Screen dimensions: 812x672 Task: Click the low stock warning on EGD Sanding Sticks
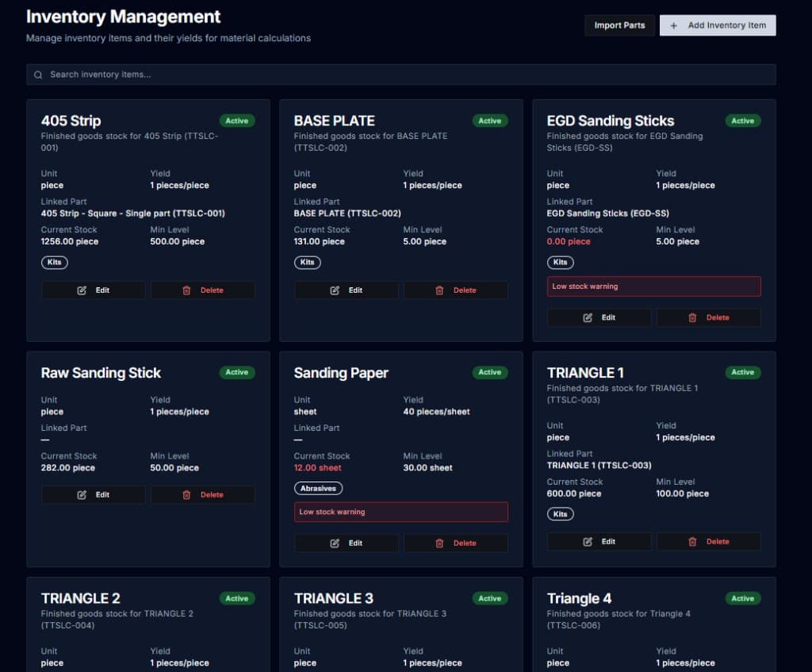653,286
